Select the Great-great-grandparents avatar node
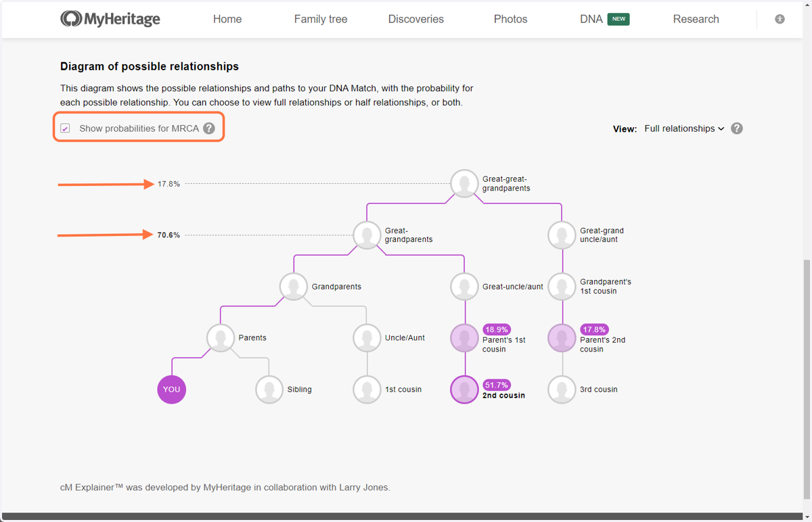812x522 pixels. pos(464,183)
